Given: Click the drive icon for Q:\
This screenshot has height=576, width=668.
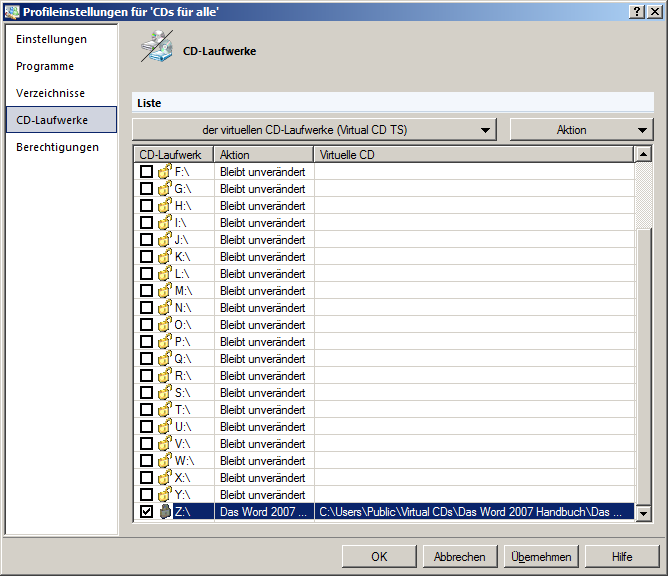Looking at the screenshot, I should 164,359.
